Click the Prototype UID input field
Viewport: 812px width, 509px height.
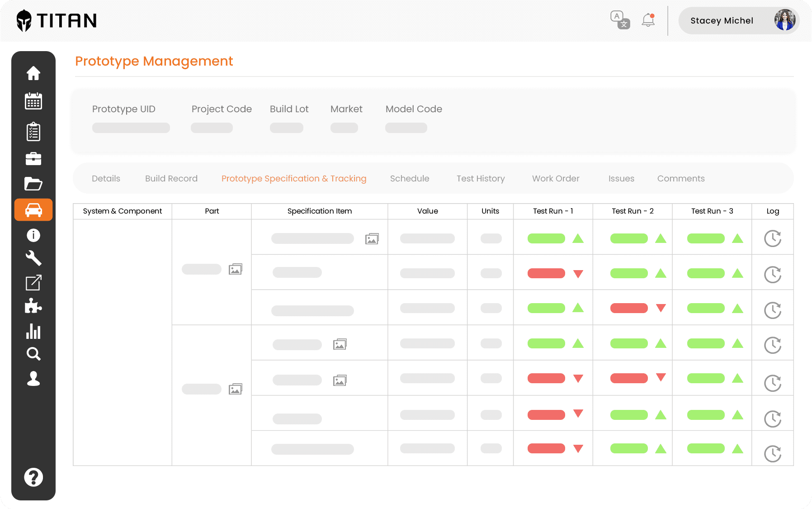(131, 128)
